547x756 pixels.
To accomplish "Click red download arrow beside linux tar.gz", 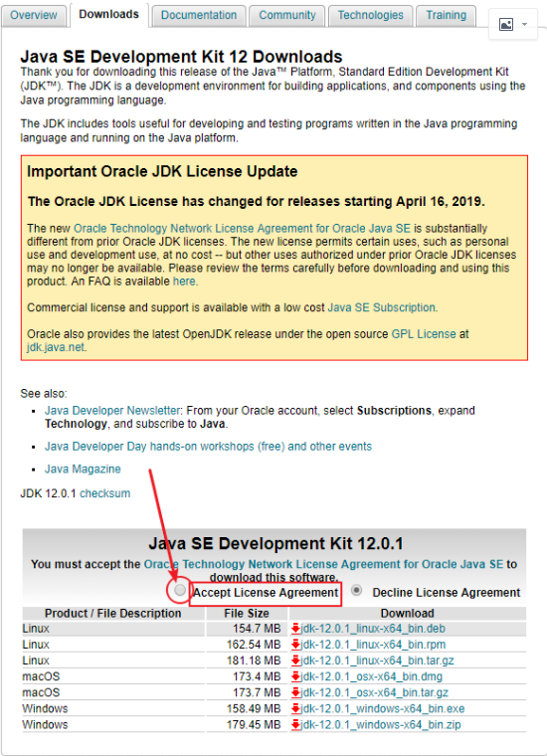I will click(296, 661).
